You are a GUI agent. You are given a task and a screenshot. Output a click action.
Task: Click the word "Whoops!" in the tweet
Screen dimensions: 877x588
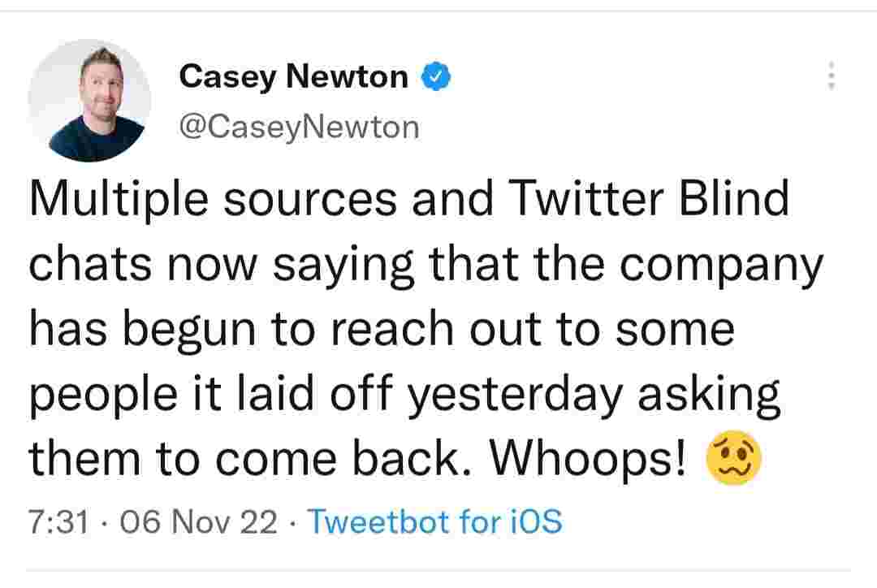tap(590, 460)
